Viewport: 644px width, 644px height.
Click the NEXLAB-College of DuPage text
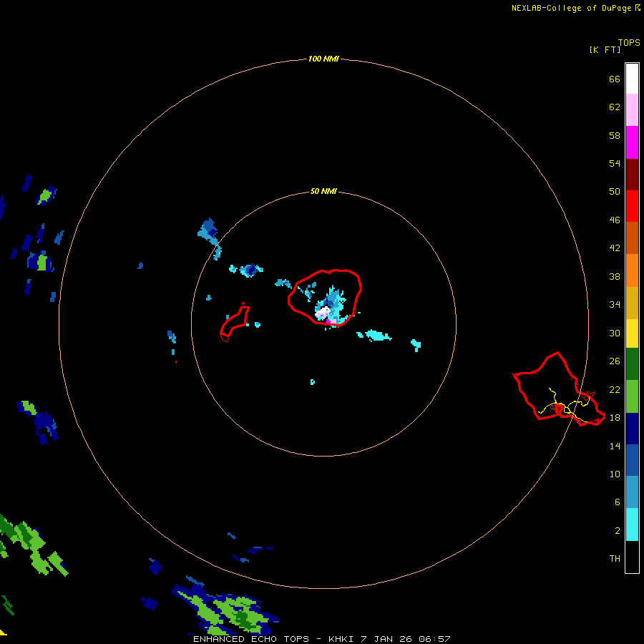click(571, 8)
